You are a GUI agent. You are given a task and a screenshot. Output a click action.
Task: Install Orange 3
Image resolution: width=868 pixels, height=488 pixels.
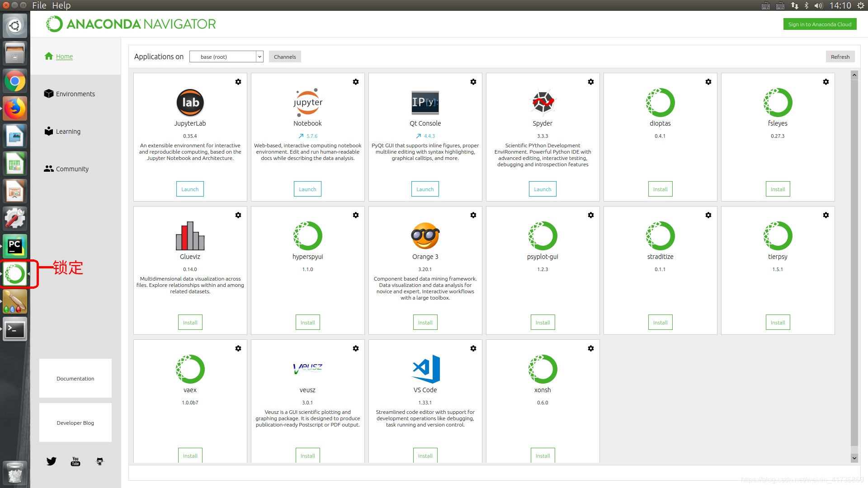tap(425, 322)
